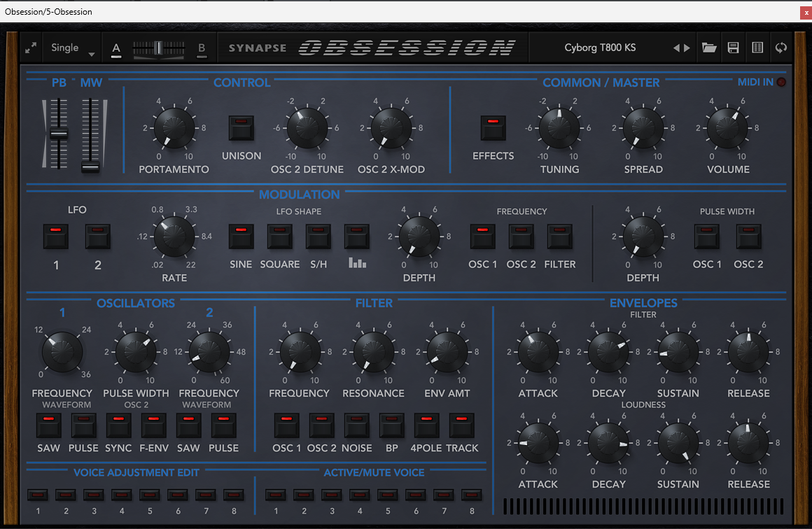Toggle the Effects switch
The image size is (812, 529).
click(x=493, y=128)
